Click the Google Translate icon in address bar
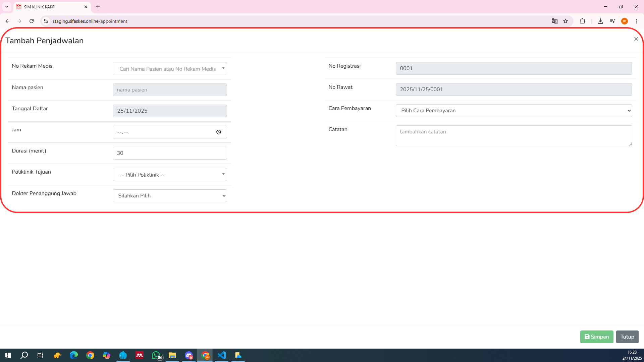The width and height of the screenshot is (644, 362). coord(554,21)
